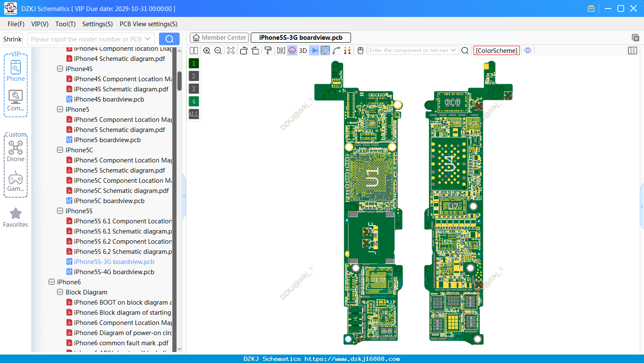
Task: Open the Tool(T) menu
Action: click(66, 24)
